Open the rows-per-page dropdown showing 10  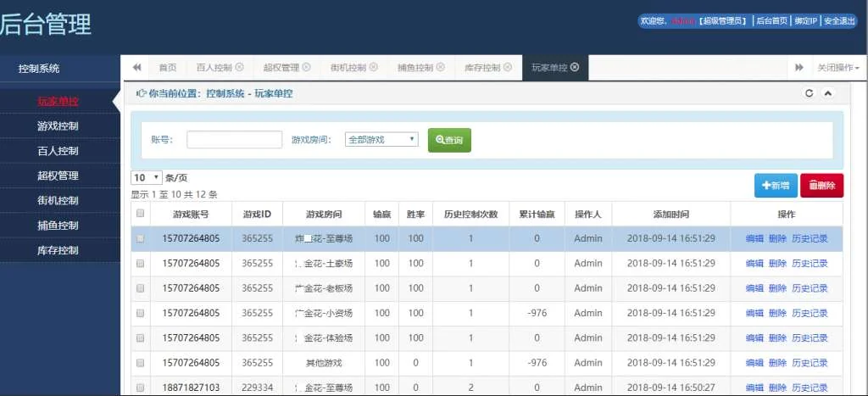click(146, 178)
